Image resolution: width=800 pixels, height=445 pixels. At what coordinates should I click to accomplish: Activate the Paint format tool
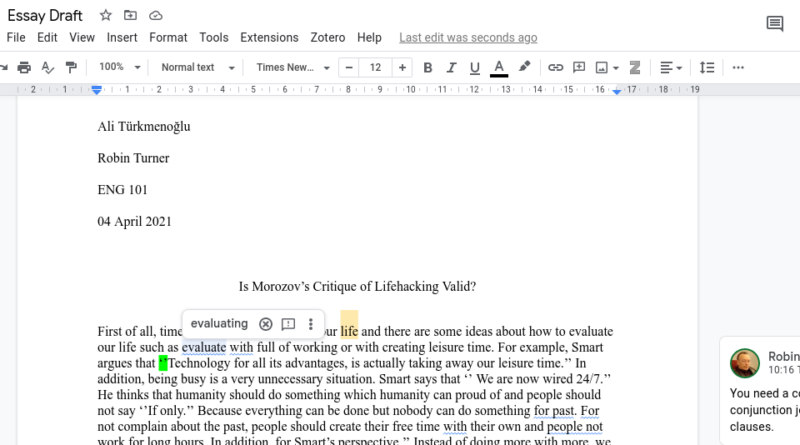tap(70, 67)
